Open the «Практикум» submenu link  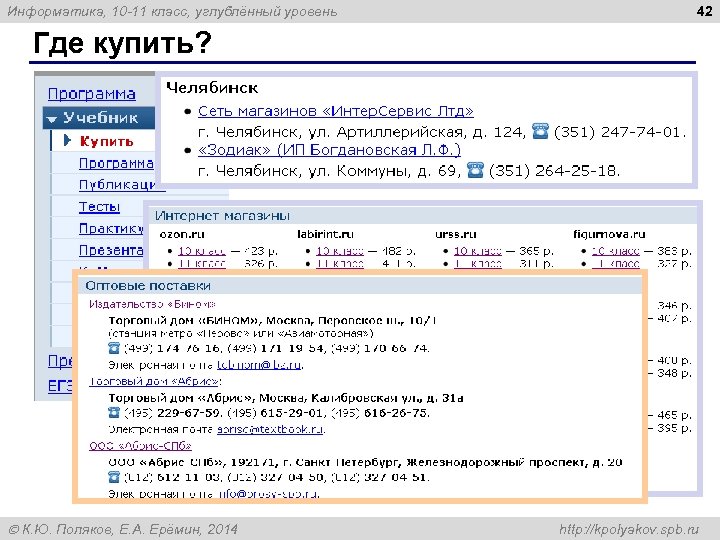(x=111, y=228)
